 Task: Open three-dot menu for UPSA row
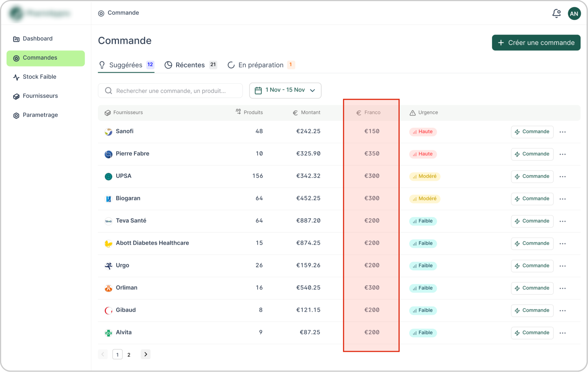[562, 177]
